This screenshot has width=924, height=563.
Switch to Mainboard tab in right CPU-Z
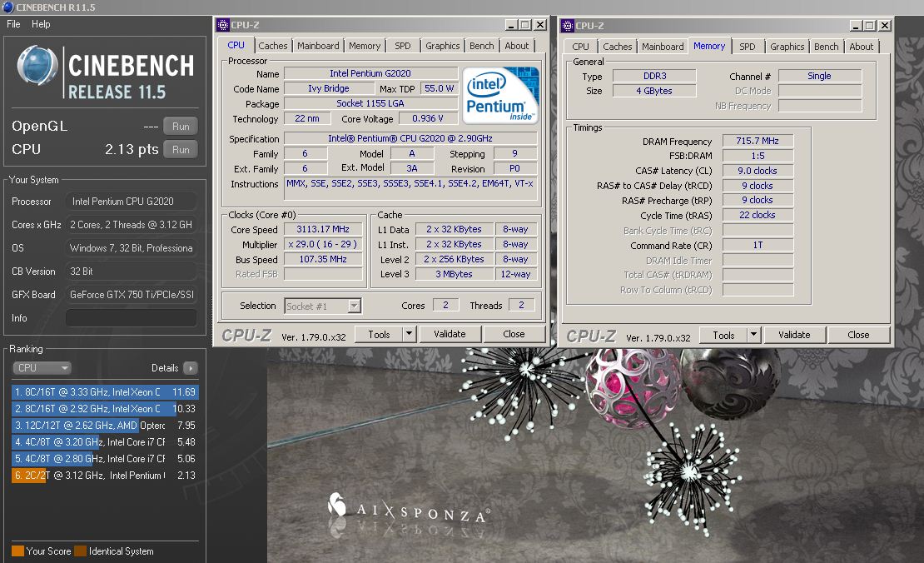[663, 46]
